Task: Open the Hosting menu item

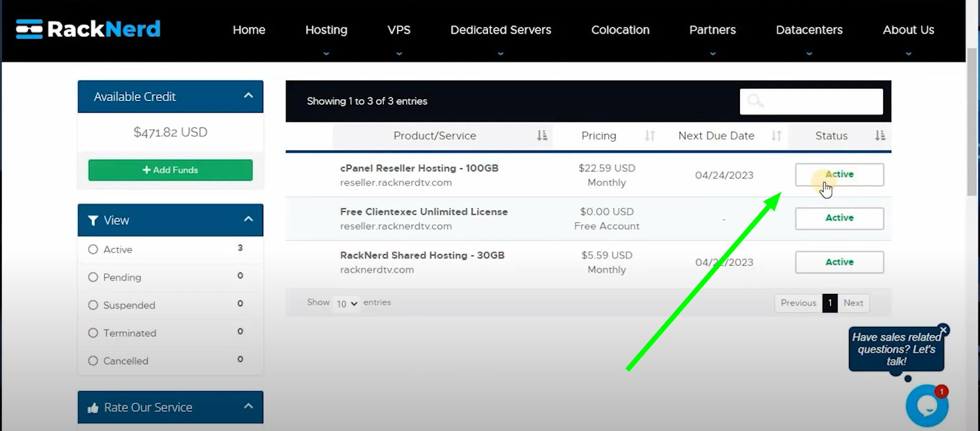Action: pyautogui.click(x=326, y=30)
